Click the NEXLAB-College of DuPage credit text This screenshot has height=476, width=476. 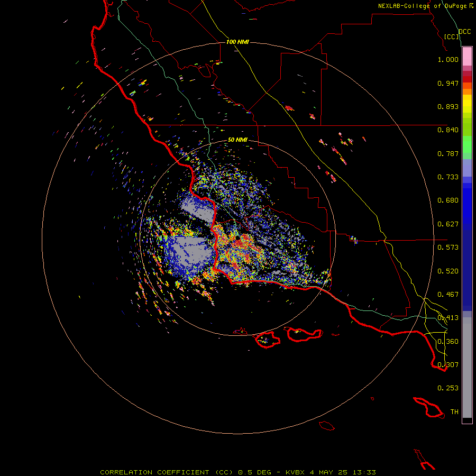422,6
